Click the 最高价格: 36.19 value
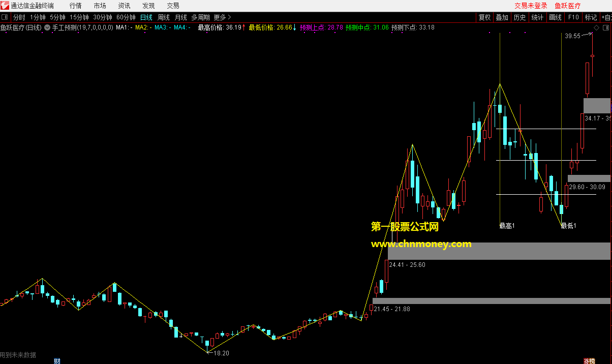Image resolution: width=612 pixels, height=364 pixels. pos(220,27)
